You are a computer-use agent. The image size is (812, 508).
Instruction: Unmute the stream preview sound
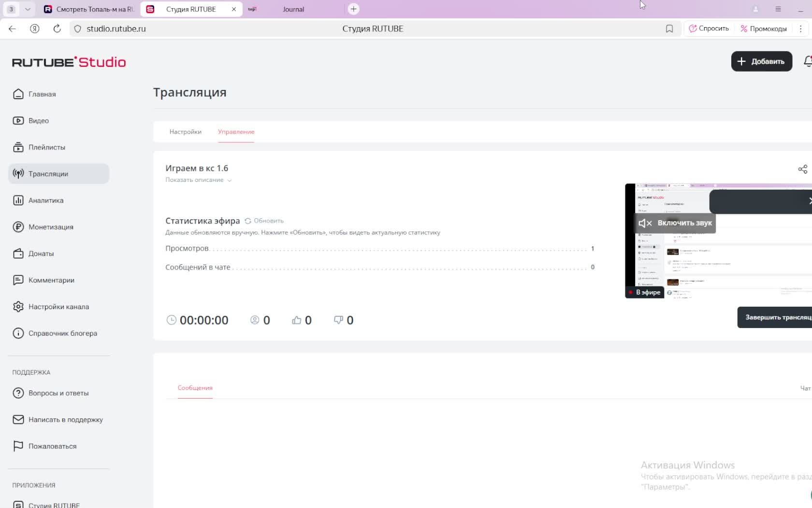pos(675,223)
